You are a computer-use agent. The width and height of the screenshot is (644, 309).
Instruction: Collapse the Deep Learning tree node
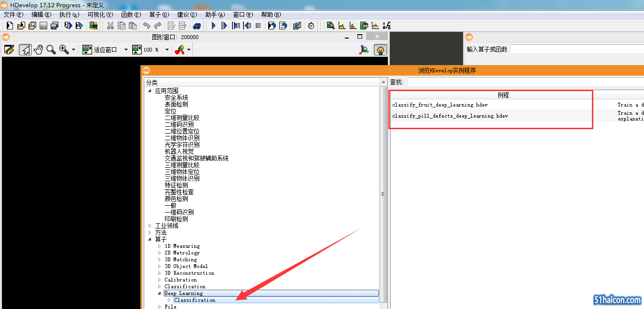[x=160, y=293]
